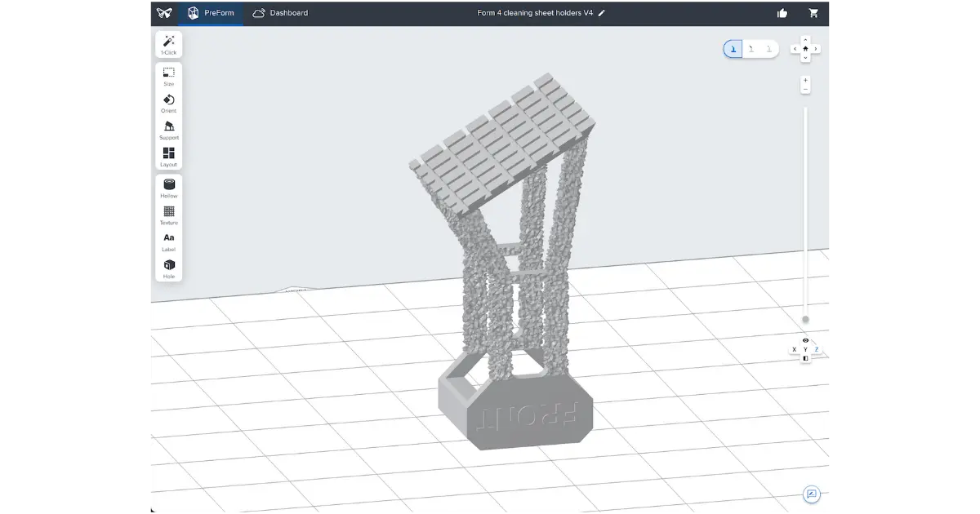Select the first (active) support view mode

(x=733, y=49)
